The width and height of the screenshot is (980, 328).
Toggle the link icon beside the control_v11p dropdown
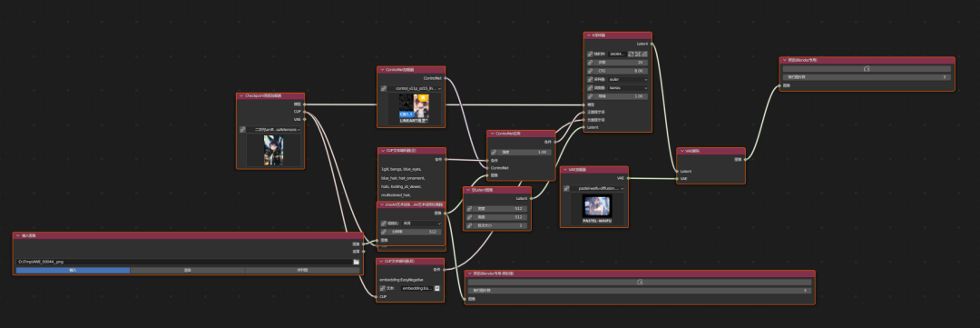tap(384, 89)
